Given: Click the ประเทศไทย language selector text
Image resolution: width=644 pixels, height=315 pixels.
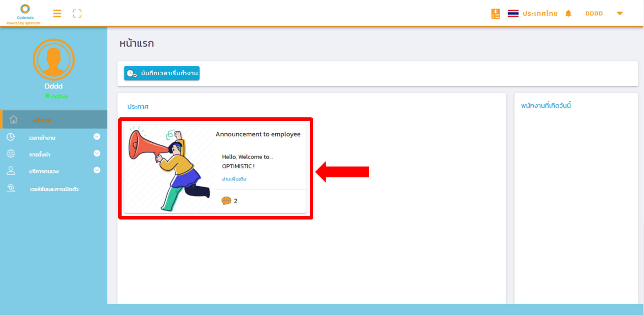Looking at the screenshot, I should 540,14.
